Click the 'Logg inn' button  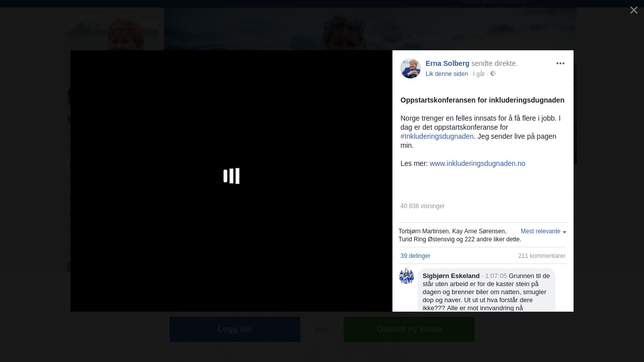tap(235, 329)
